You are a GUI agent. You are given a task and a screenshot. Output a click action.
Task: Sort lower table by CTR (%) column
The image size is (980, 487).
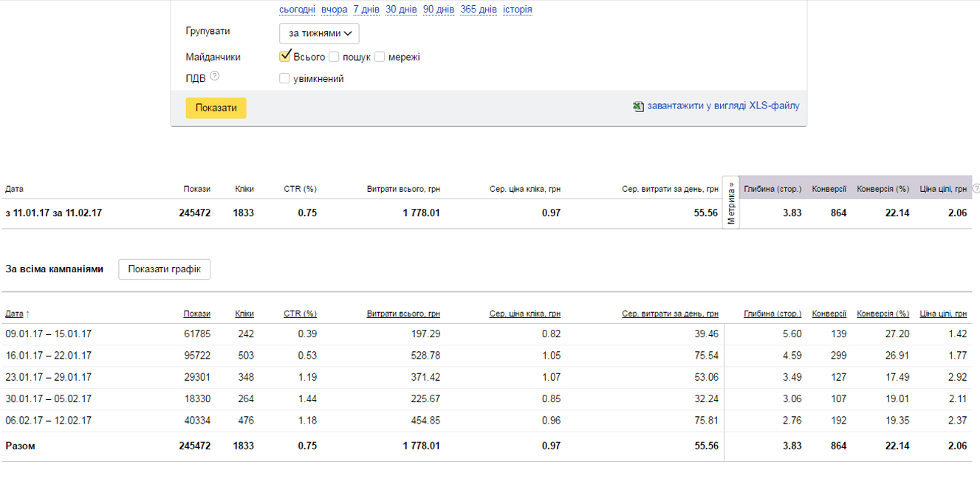300,314
